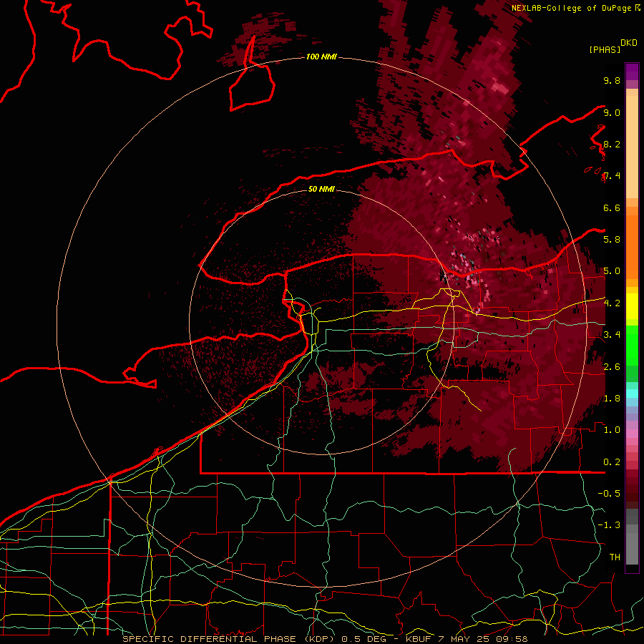Screen dimensions: 644x644
Task: Pick the 5.8 legend value
Action: coord(612,240)
